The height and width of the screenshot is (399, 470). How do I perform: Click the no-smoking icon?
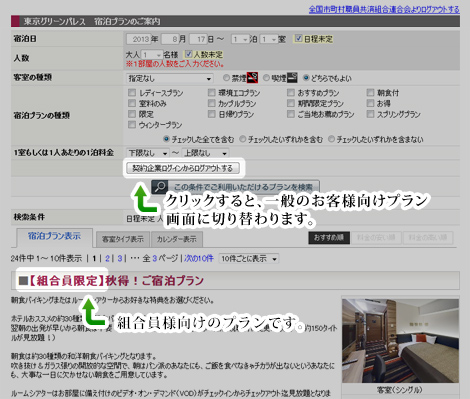click(x=252, y=78)
